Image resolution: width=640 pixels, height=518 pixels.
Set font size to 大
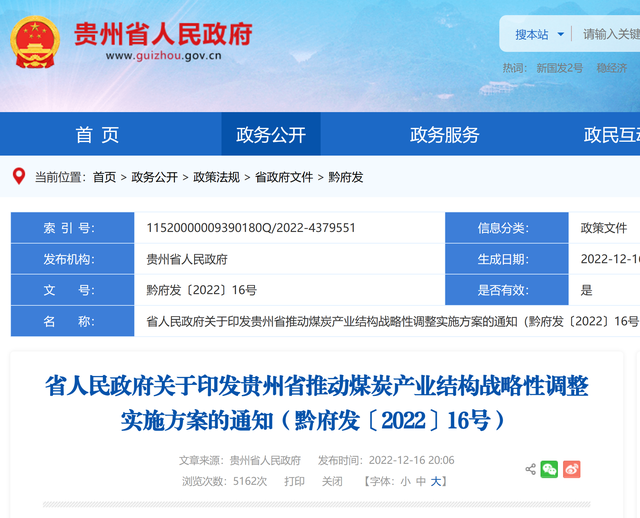436,481
